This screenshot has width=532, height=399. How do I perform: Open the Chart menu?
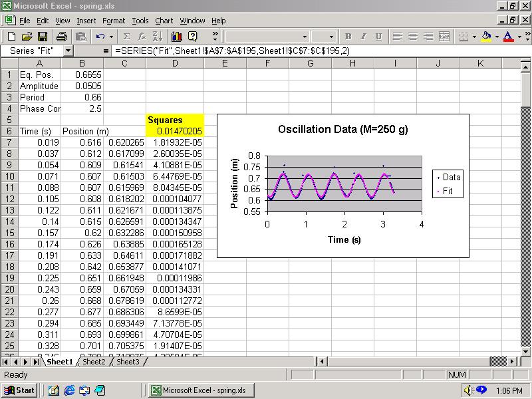[x=164, y=21]
